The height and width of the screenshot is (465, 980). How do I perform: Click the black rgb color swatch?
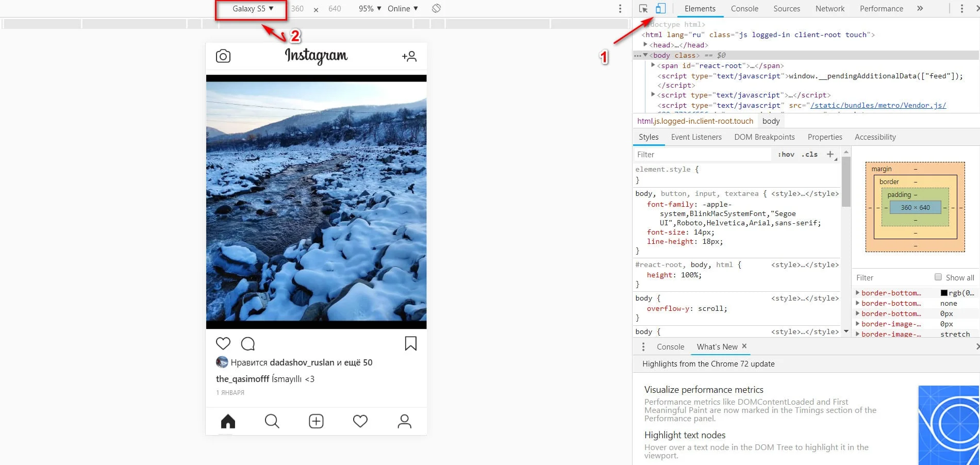(944, 293)
